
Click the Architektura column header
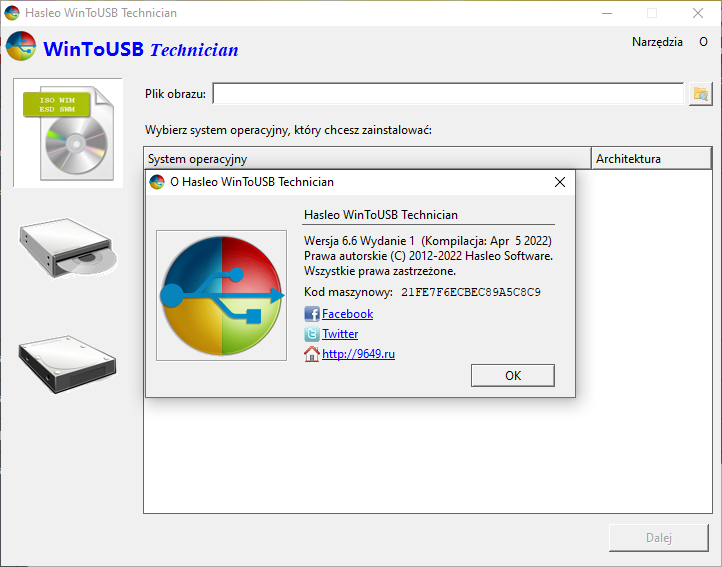click(x=651, y=158)
